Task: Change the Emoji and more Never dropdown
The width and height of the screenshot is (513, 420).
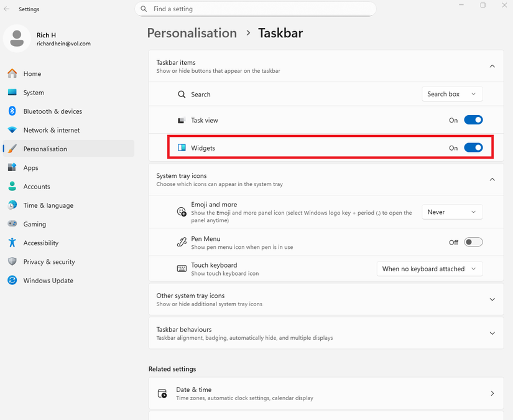Action: [452, 212]
